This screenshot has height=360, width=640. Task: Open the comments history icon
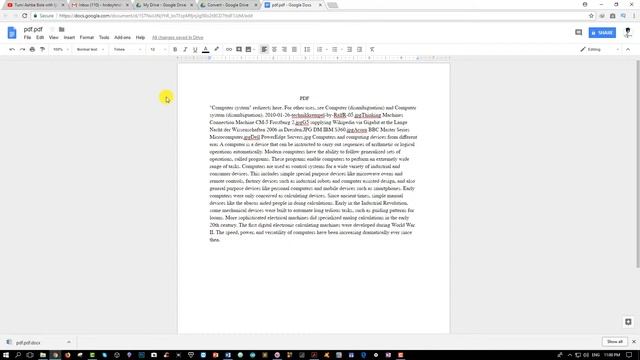click(578, 32)
